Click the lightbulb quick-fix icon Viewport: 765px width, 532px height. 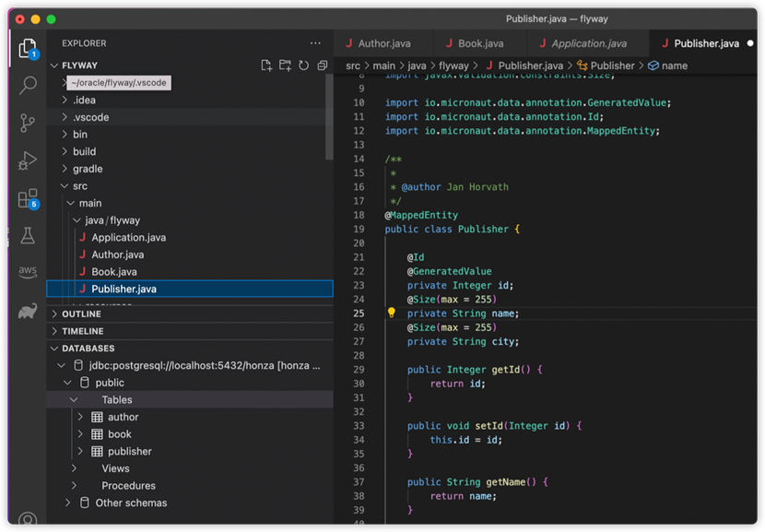[x=391, y=313]
